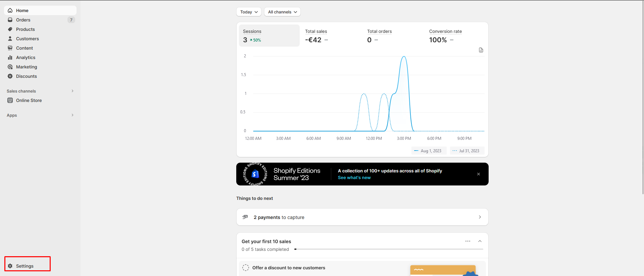Click the Home house icon in sidebar
Viewport: 644px width, 276px height.
click(x=10, y=10)
